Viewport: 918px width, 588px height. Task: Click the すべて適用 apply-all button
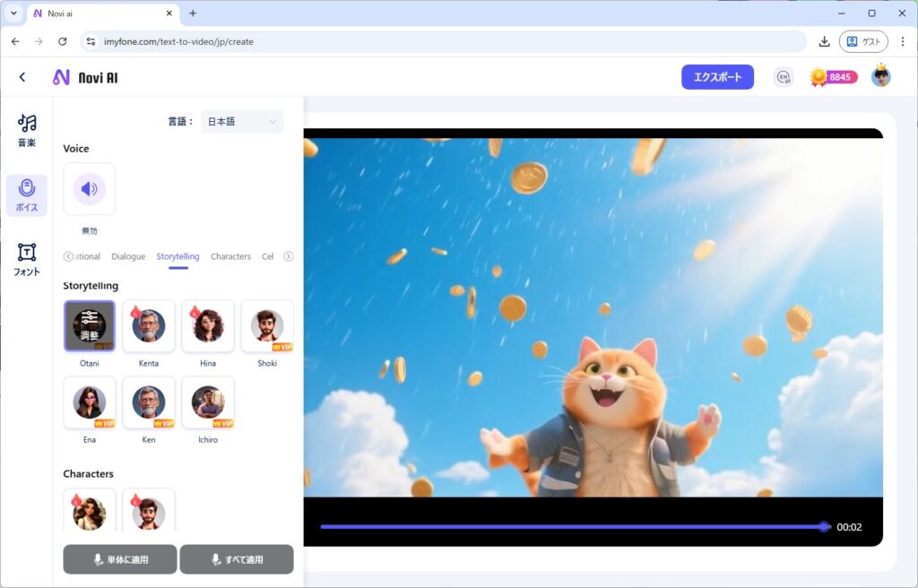click(x=237, y=559)
